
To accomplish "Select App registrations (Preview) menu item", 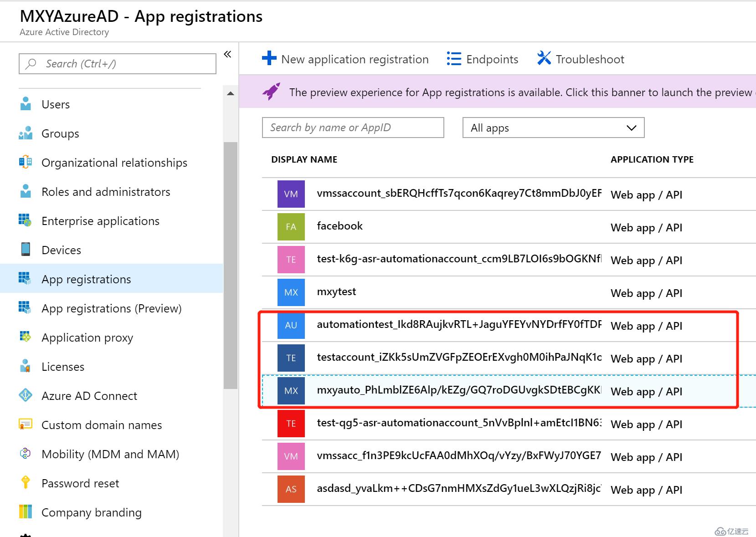I will pyautogui.click(x=112, y=308).
